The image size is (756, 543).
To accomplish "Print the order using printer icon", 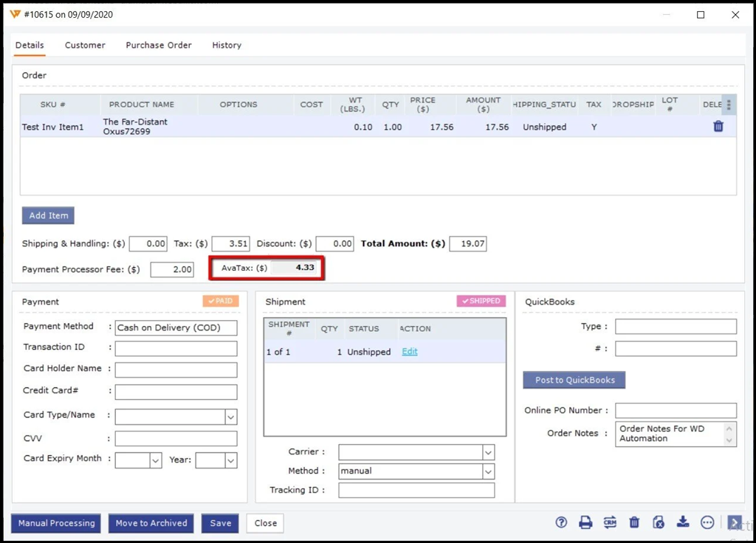I will [585, 522].
